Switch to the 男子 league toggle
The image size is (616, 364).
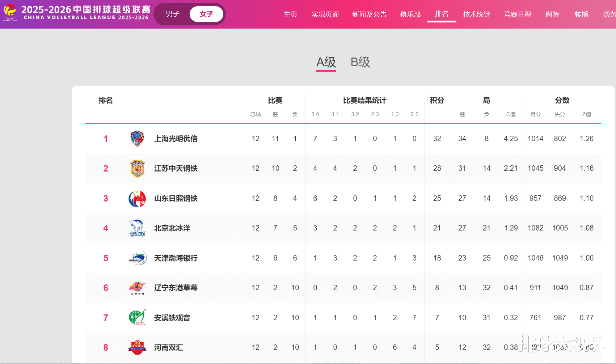173,14
